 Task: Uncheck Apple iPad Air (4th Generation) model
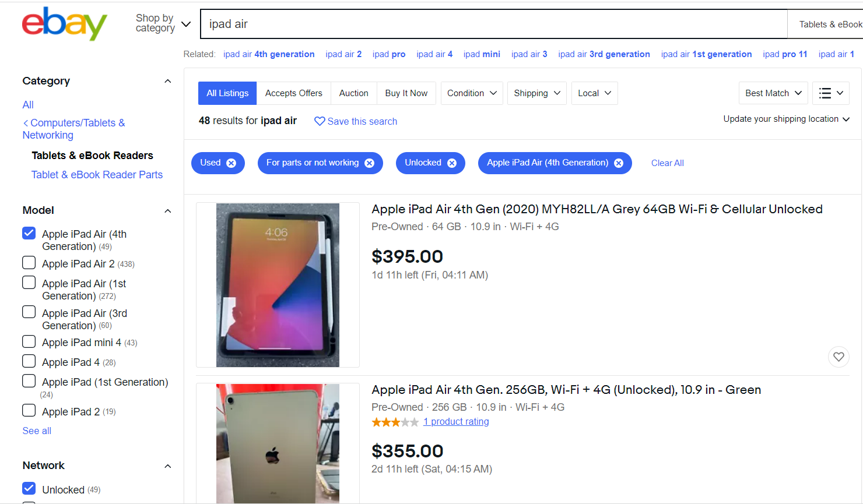29,234
